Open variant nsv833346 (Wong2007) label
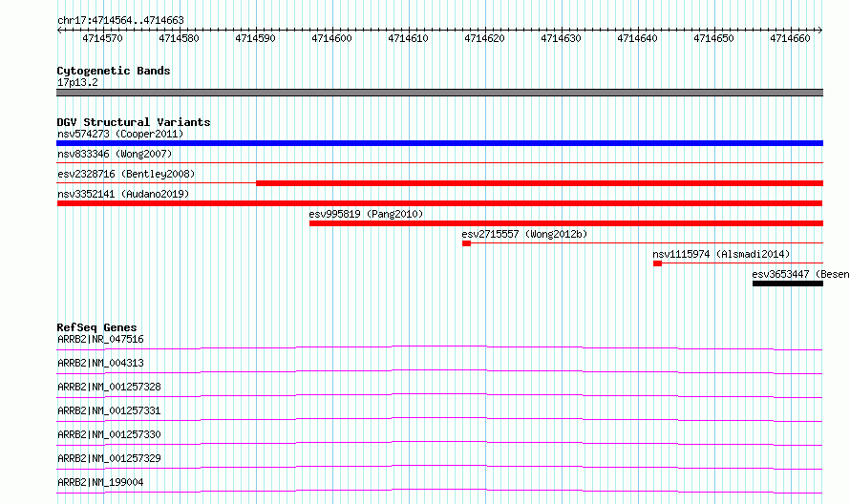 [115, 154]
